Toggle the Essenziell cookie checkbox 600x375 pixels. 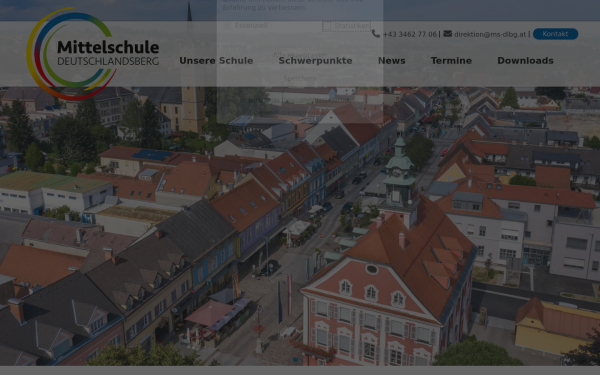[227, 26]
